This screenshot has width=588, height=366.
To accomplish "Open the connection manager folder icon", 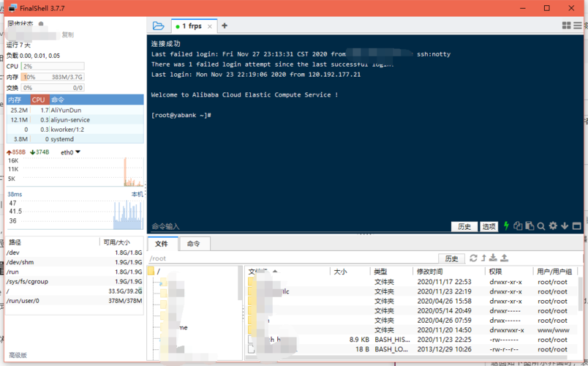I will coord(158,26).
